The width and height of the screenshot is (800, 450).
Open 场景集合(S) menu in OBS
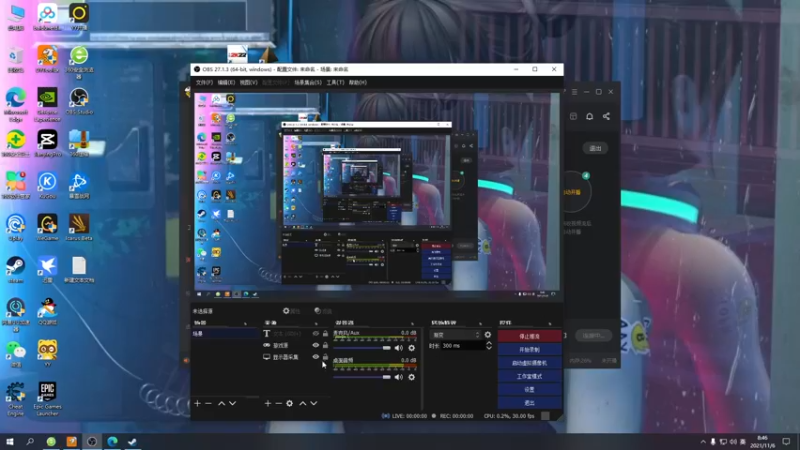pos(308,83)
